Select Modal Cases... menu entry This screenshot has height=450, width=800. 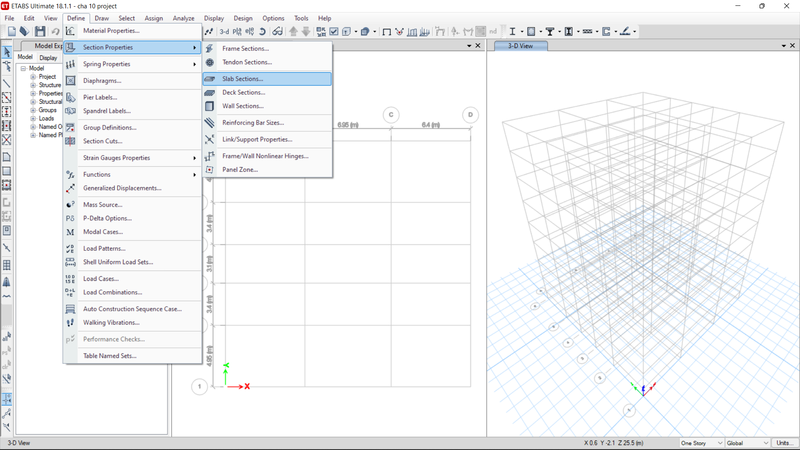coord(132,232)
